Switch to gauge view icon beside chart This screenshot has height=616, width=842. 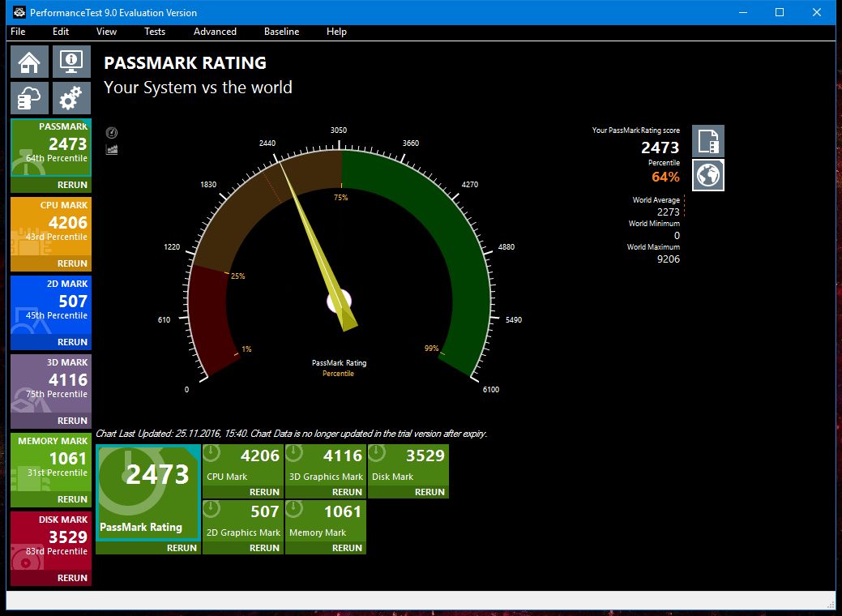coord(112,133)
